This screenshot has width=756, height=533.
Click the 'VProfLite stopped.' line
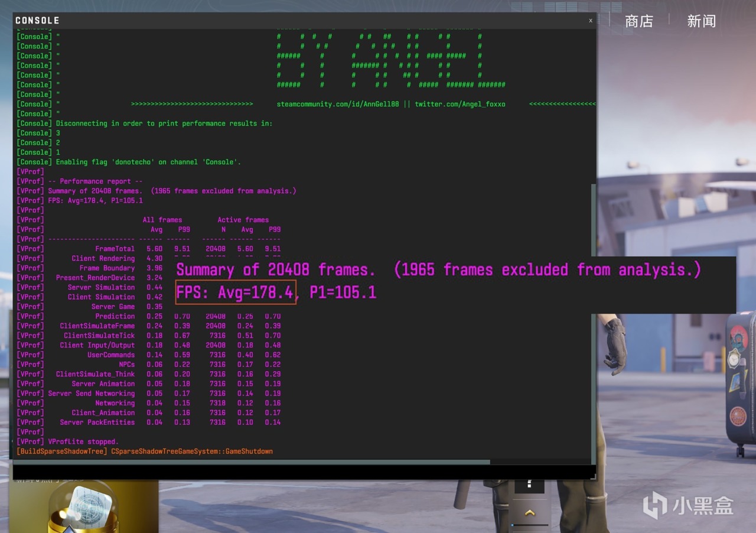tap(83, 441)
